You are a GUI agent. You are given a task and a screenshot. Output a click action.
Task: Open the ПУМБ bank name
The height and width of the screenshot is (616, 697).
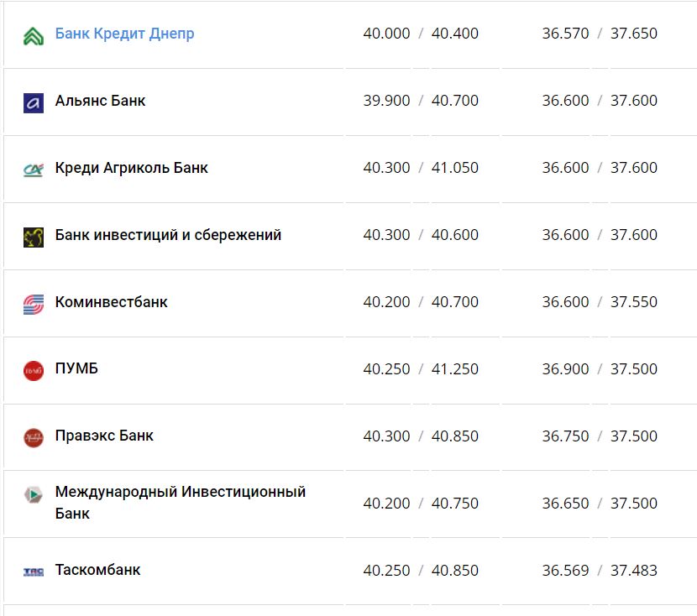click(x=76, y=368)
